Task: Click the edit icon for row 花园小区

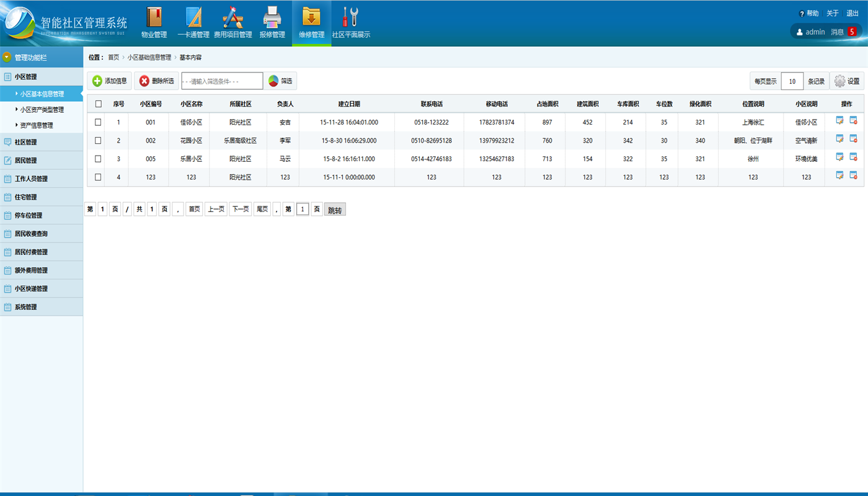Action: pyautogui.click(x=839, y=139)
